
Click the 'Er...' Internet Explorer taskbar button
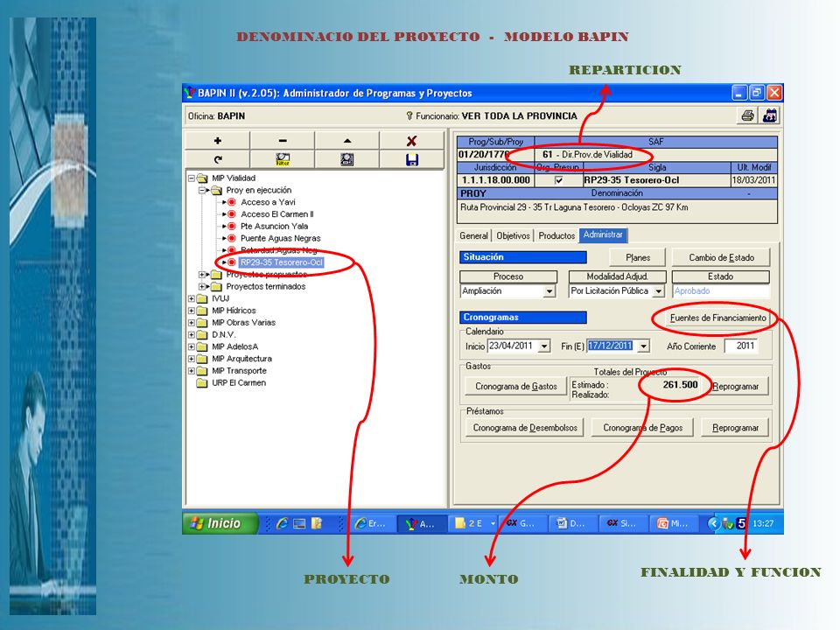371,523
